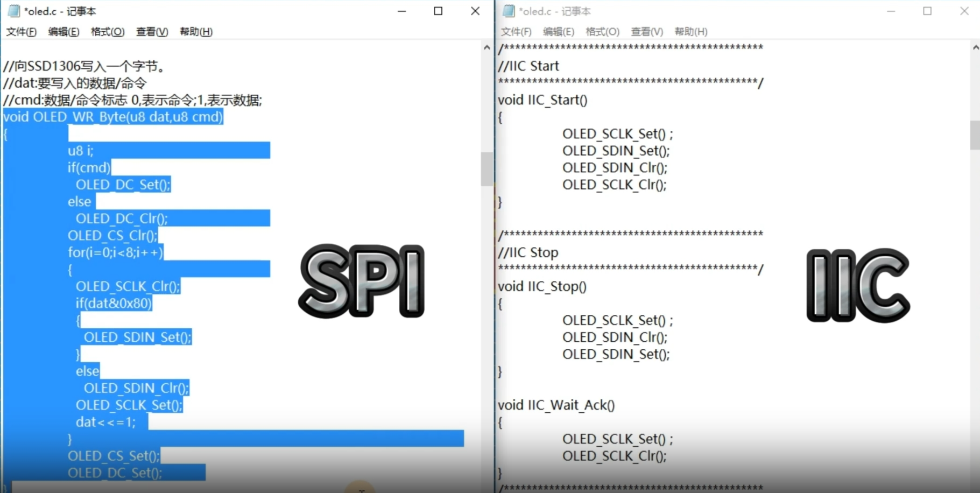Click the 'dat<<=1;' line
The width and height of the screenshot is (980, 493).
pyautogui.click(x=106, y=422)
